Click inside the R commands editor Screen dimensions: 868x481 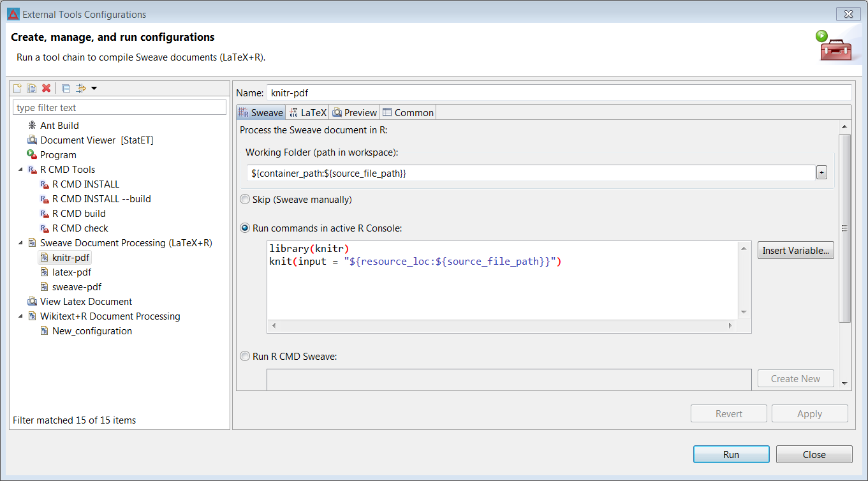pos(502,281)
